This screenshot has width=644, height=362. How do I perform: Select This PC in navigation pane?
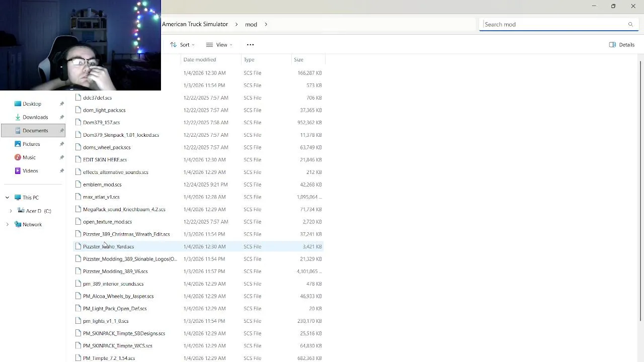point(30,198)
